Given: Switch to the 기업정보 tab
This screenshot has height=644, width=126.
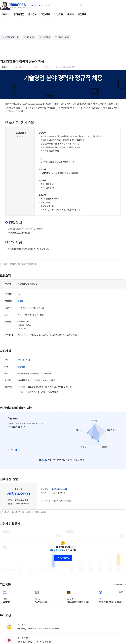Looking at the screenshot, I should coord(34,67).
